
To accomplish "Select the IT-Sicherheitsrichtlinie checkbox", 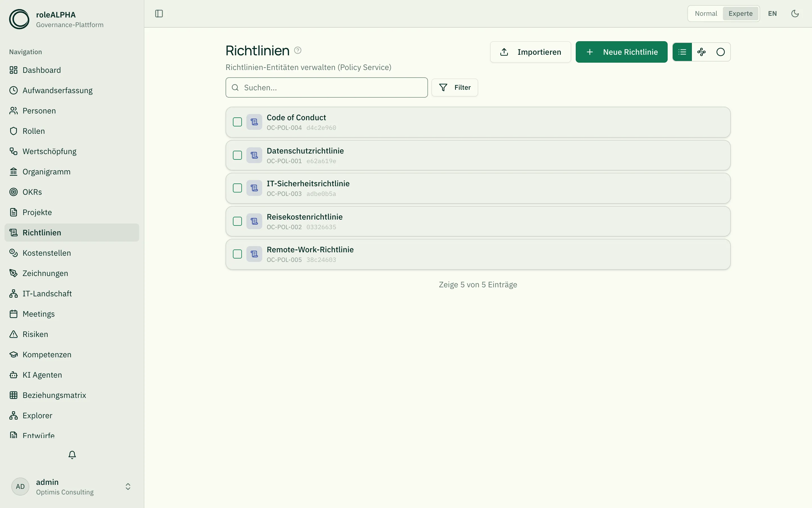I will click(x=237, y=188).
